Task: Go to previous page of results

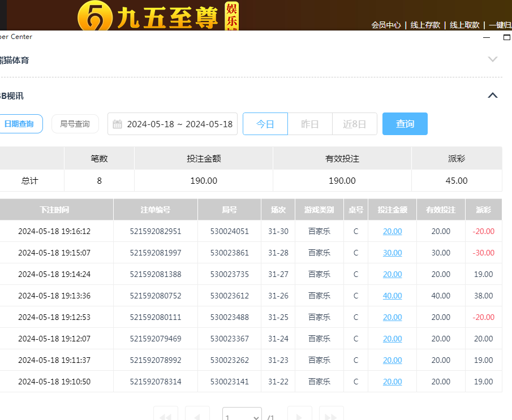Action: tap(197, 417)
